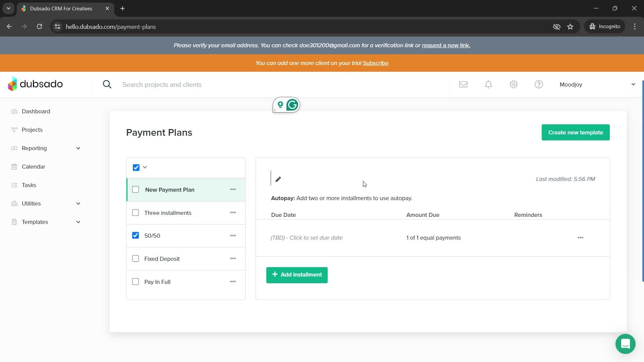Open the tab search dropdown
The image size is (644, 362).
tap(8, 8)
